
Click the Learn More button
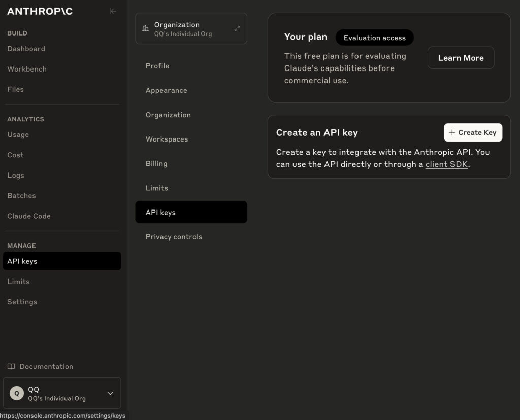pos(460,58)
